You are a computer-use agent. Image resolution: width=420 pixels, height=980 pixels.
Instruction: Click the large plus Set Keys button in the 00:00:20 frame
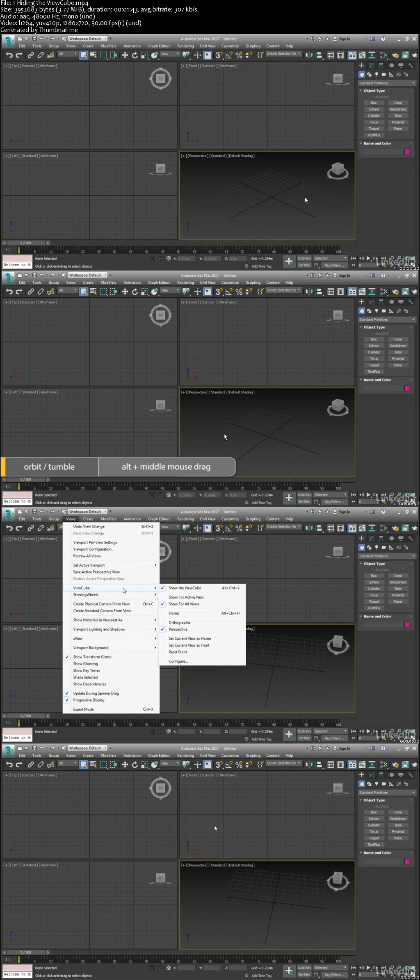pos(289,262)
